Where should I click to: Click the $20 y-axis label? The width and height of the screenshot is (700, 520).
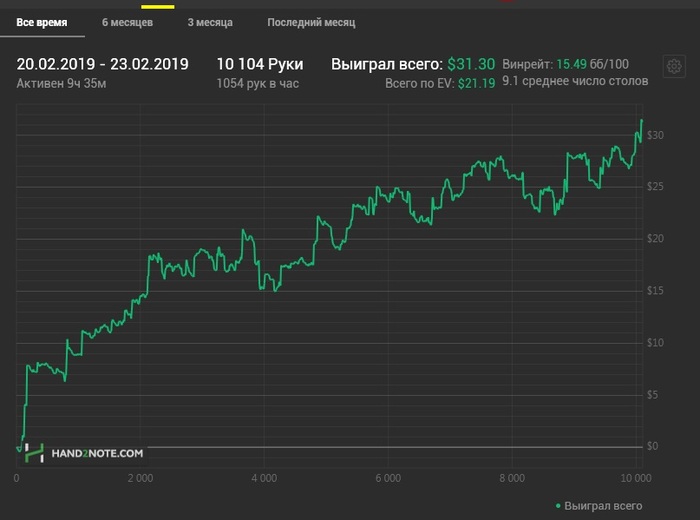tap(655, 239)
